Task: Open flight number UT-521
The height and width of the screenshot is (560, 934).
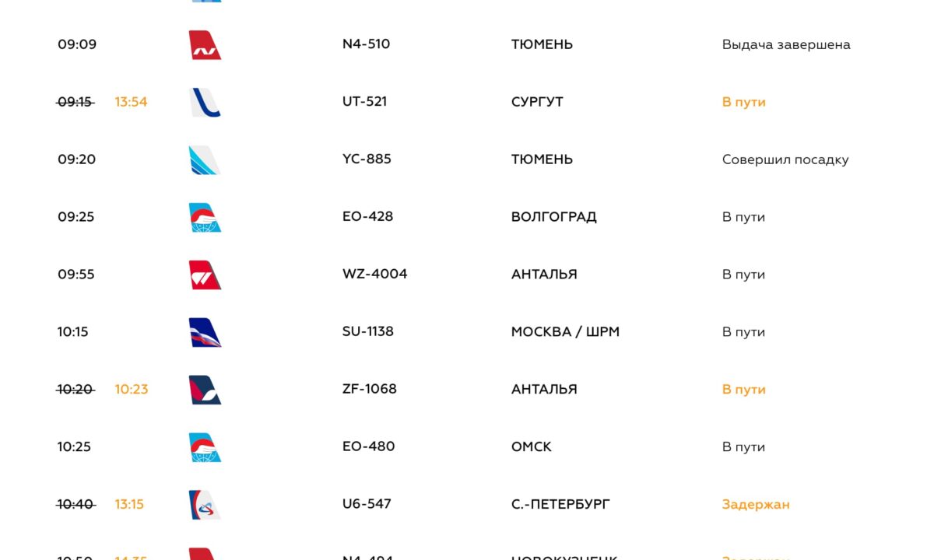Action: (x=365, y=102)
